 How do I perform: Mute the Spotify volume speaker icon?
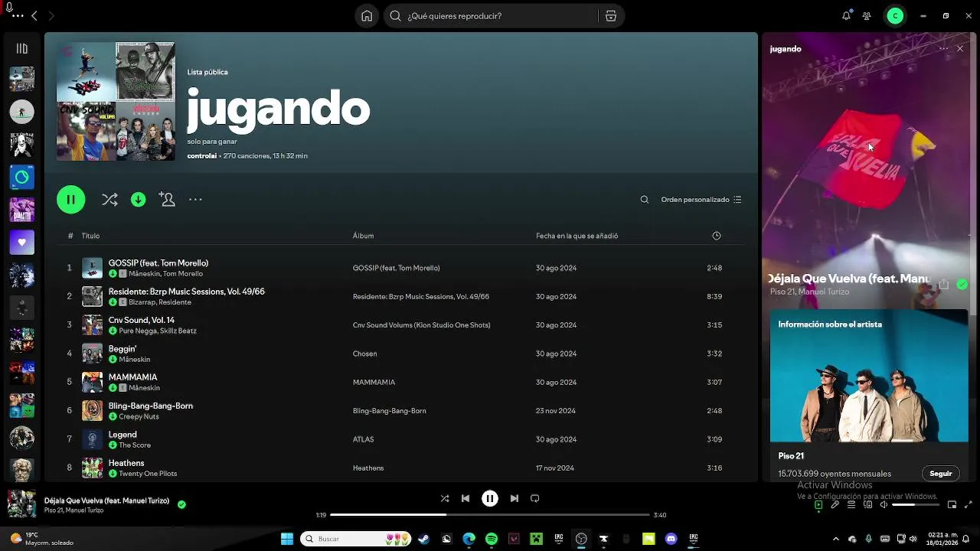pyautogui.click(x=884, y=505)
